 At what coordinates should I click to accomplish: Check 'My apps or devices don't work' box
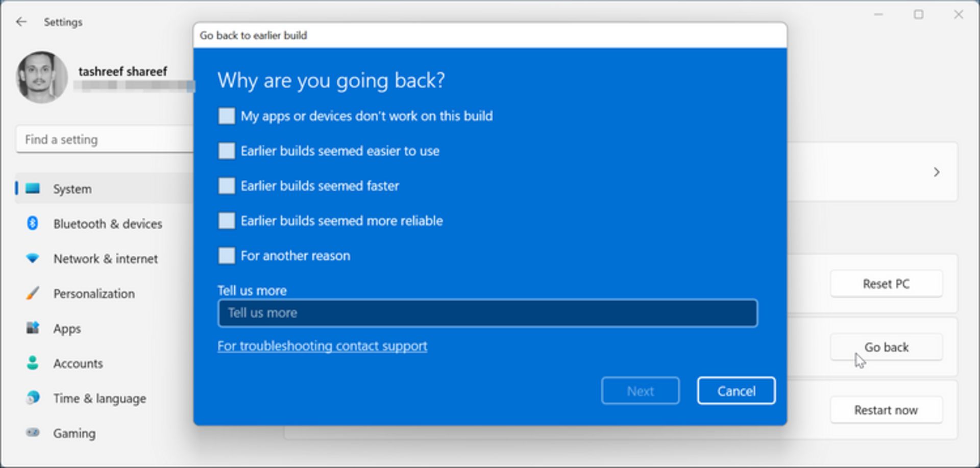227,116
